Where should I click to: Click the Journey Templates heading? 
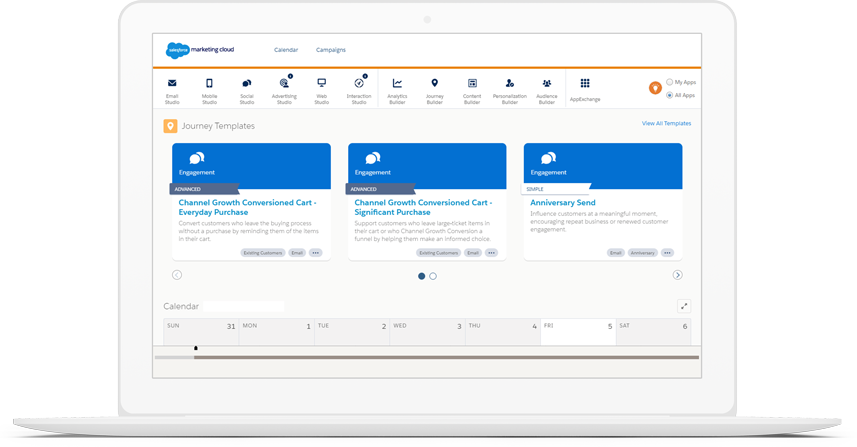(x=218, y=126)
